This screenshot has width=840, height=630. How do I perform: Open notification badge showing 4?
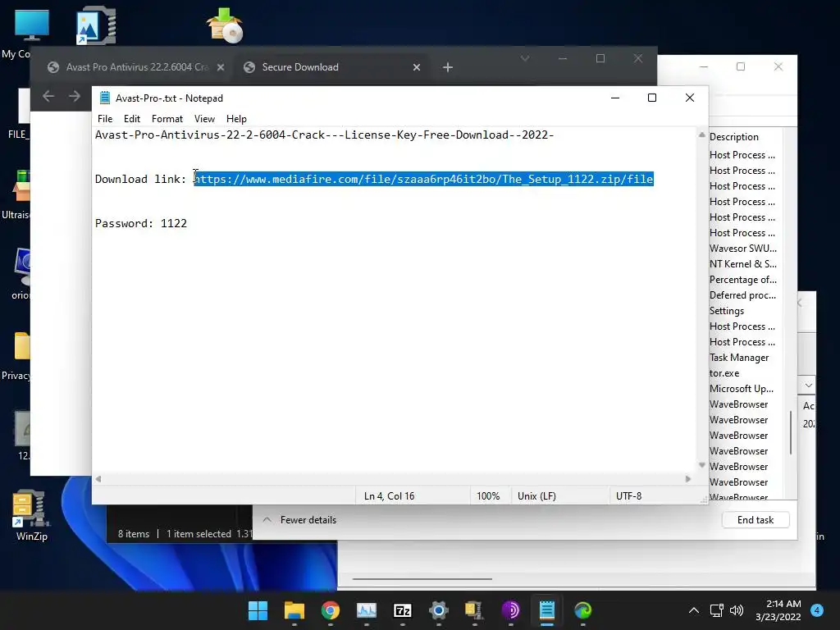[817, 610]
